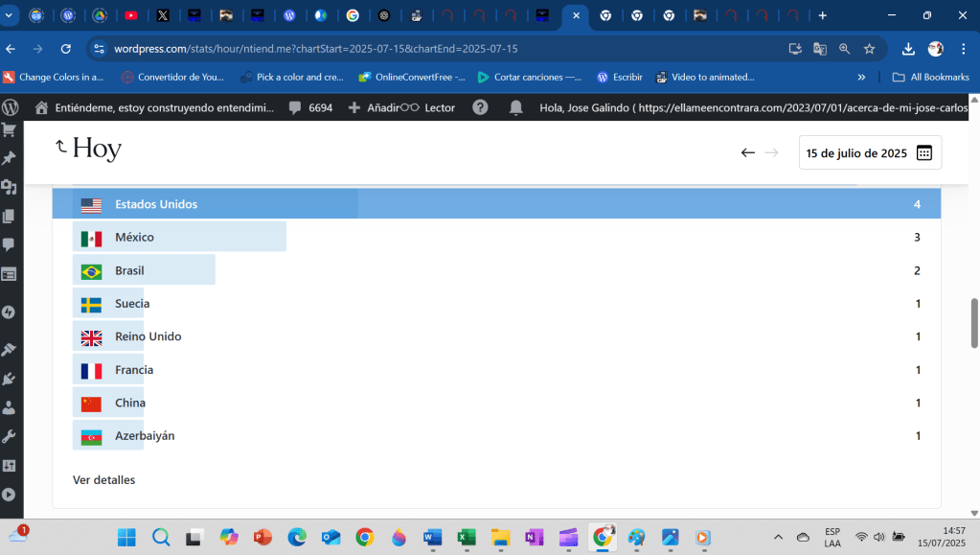Click the help question mark icon
Screen dimensions: 980x555
click(x=480, y=107)
